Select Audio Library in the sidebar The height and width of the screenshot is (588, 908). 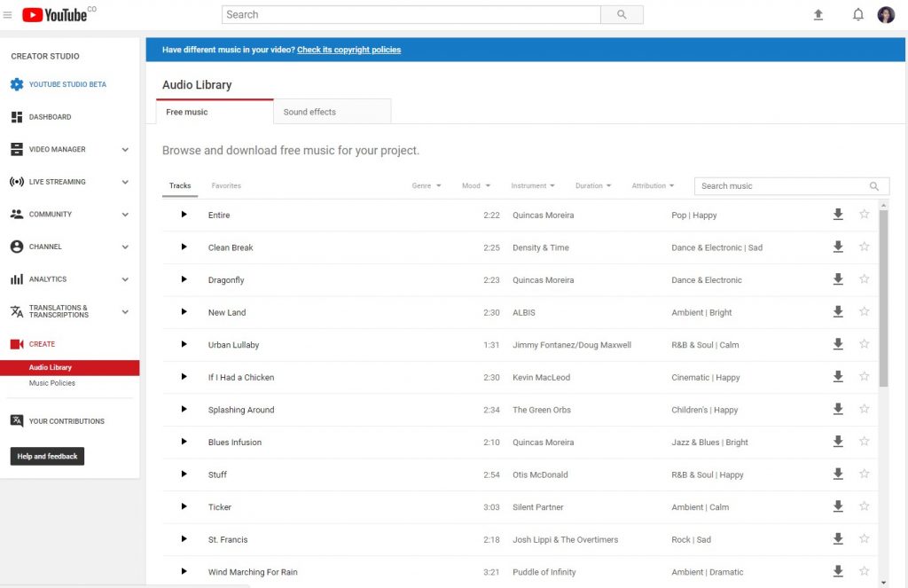(69, 367)
